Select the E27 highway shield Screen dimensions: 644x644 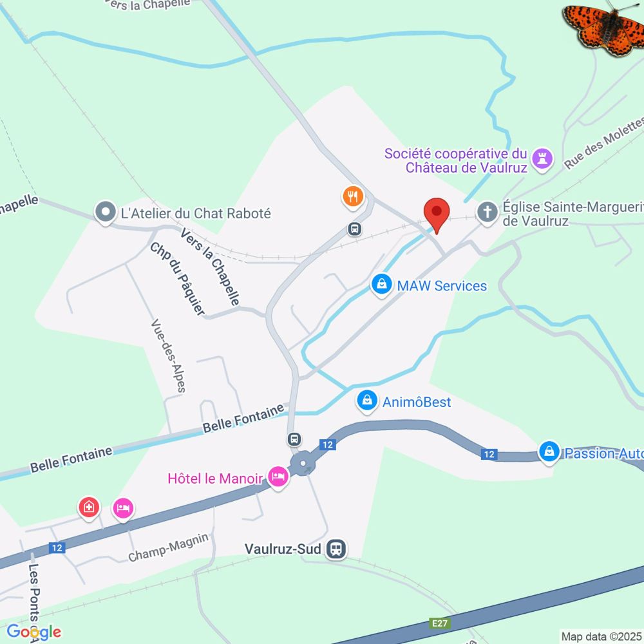click(x=439, y=623)
